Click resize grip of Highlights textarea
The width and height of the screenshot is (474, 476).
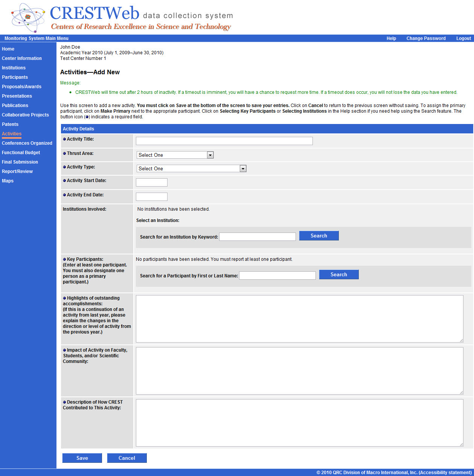pos(461,340)
